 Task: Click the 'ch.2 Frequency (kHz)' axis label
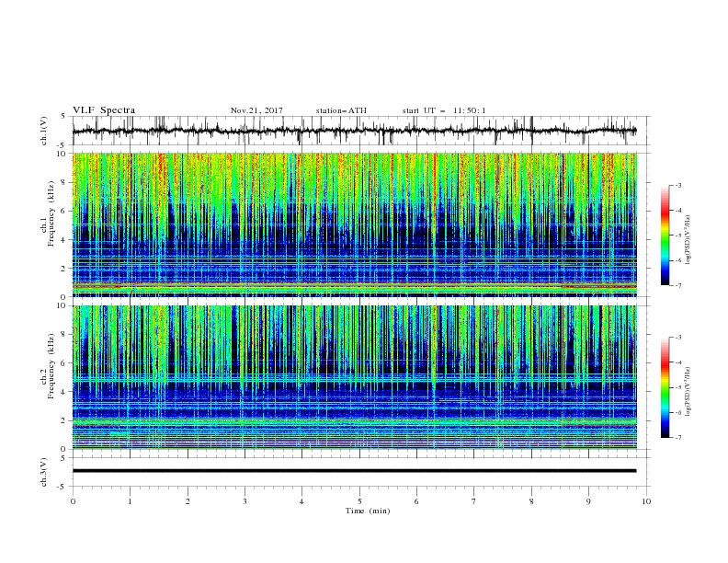point(48,366)
